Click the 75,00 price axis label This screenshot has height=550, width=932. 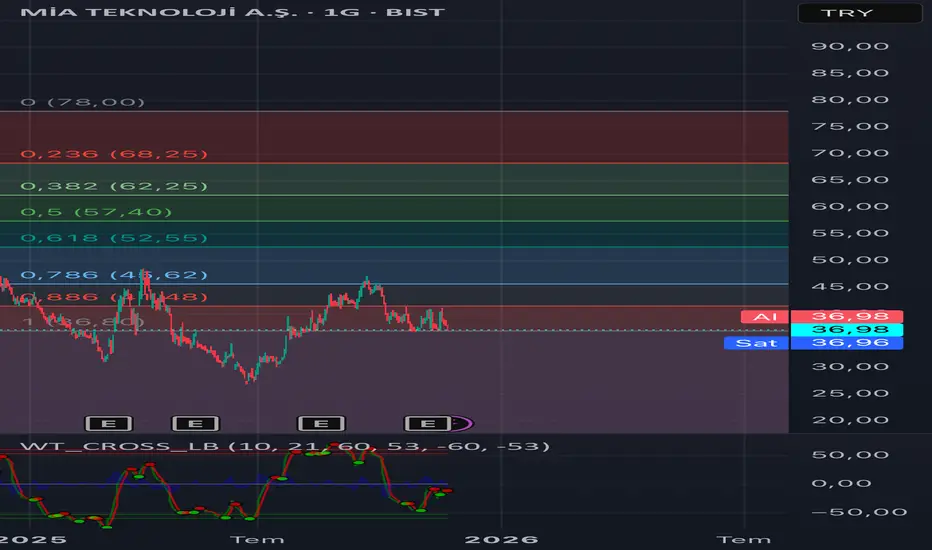[850, 127]
